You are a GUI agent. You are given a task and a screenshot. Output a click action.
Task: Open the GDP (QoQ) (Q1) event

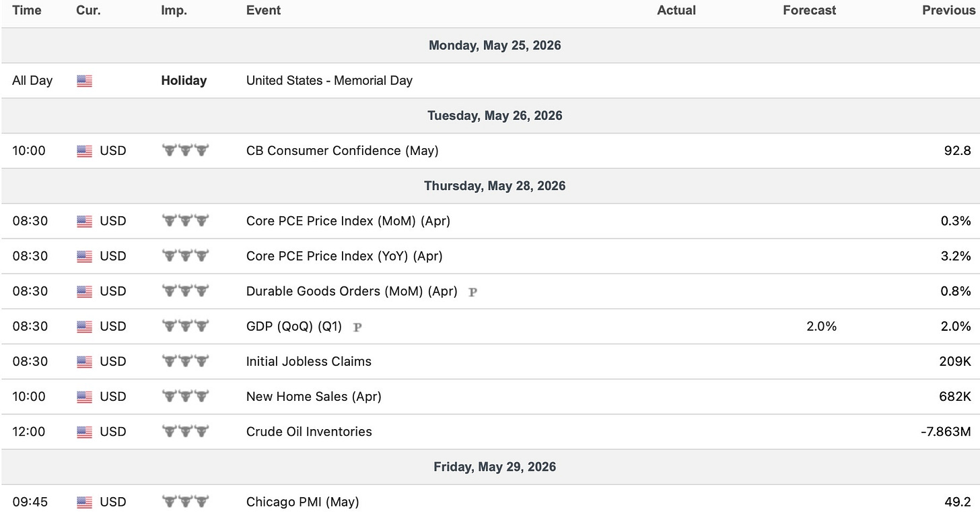[x=294, y=327]
